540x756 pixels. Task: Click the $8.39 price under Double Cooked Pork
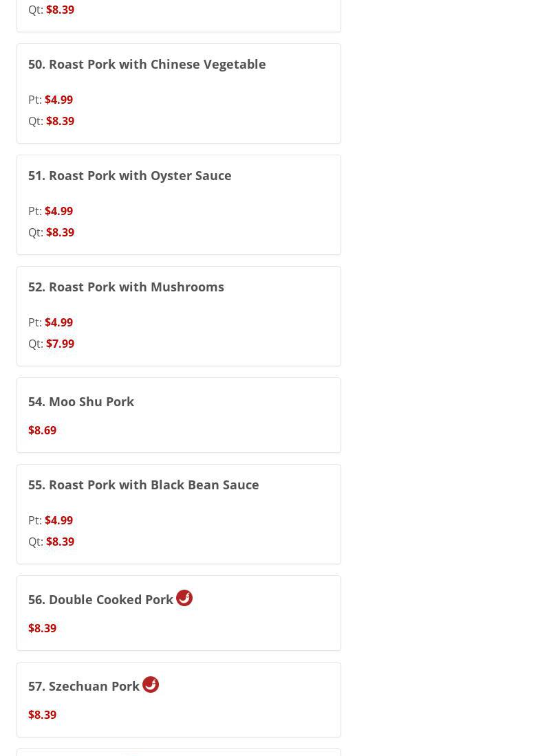pyautogui.click(x=42, y=628)
